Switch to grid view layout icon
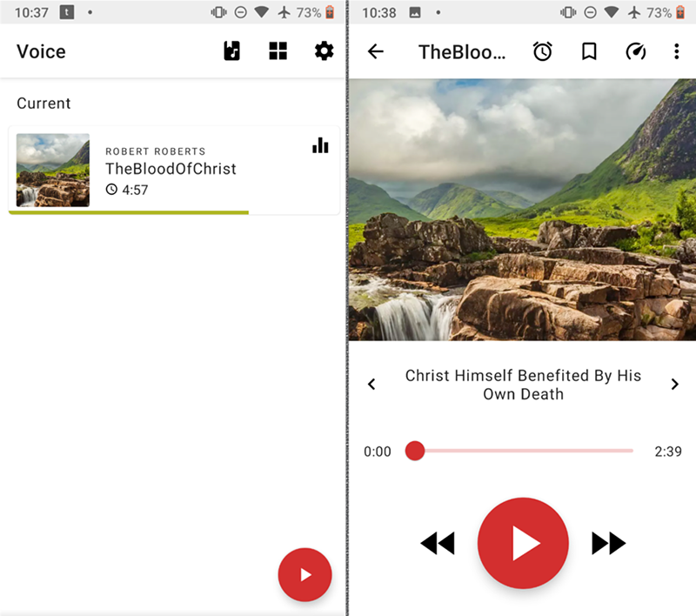Image resolution: width=696 pixels, height=616 pixels. point(278,51)
